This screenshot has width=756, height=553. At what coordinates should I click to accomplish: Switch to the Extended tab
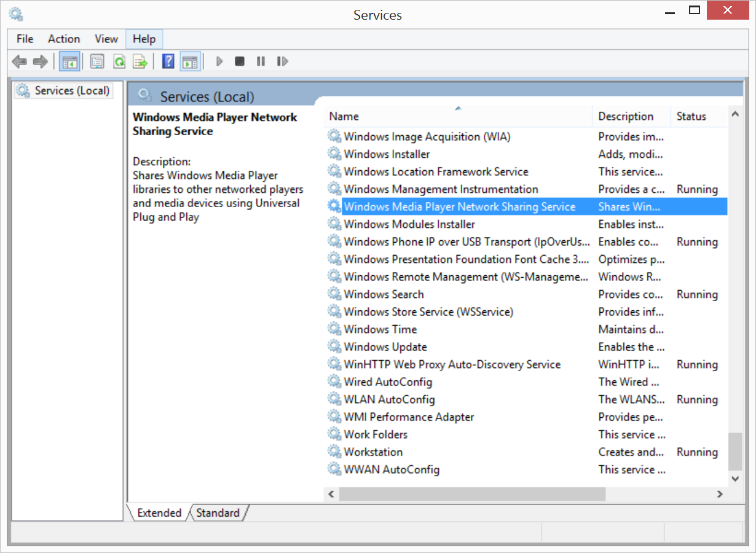pyautogui.click(x=158, y=512)
